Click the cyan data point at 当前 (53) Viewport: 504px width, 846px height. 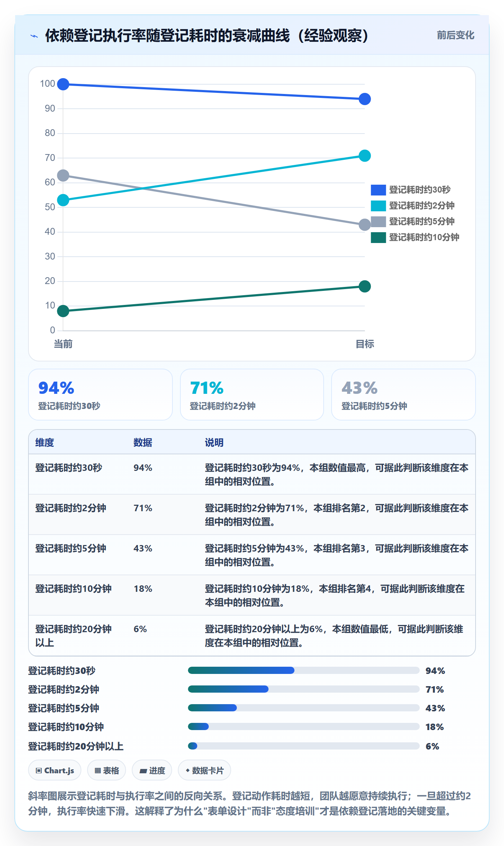63,200
